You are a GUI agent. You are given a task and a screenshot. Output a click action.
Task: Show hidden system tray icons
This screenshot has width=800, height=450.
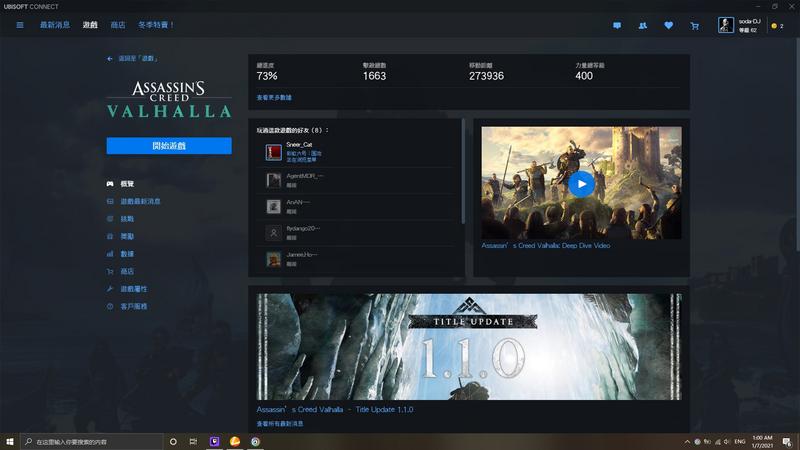tap(687, 442)
